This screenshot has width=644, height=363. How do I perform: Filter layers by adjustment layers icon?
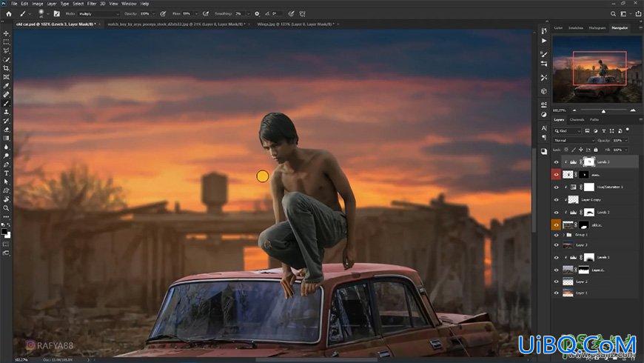pos(596,130)
